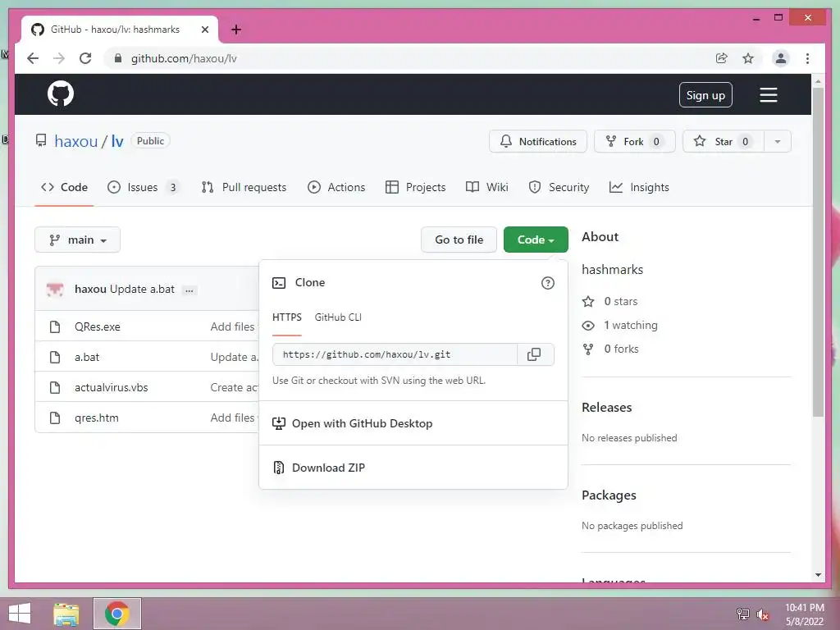840x630 pixels.
Task: Click Download ZIP option
Action: [413, 468]
